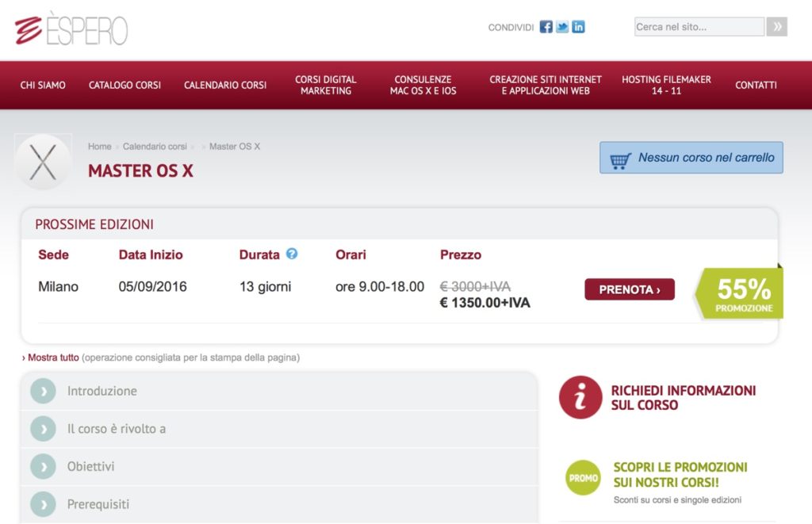Screen dimensions: 812x524
Task: Click the green PROMO badge icon
Action: (583, 477)
